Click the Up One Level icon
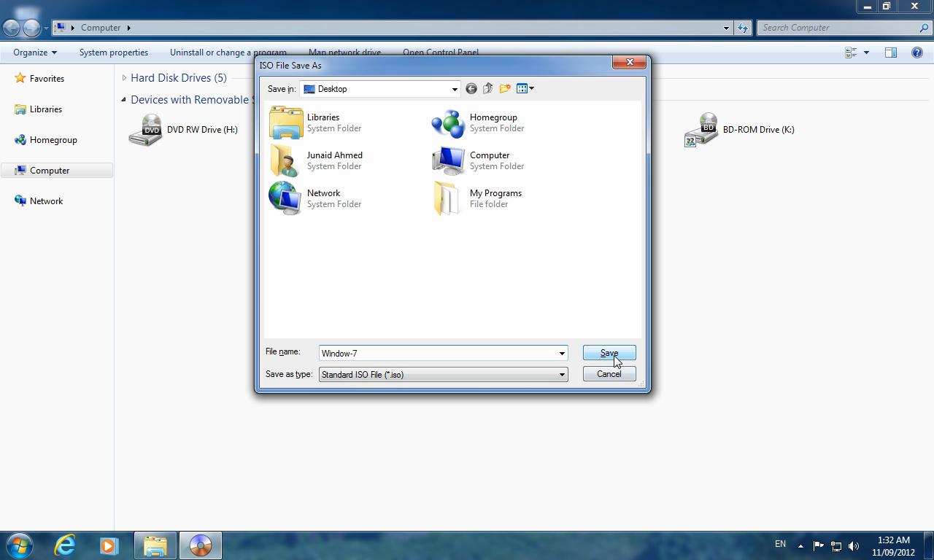This screenshot has width=934, height=560. (x=487, y=88)
